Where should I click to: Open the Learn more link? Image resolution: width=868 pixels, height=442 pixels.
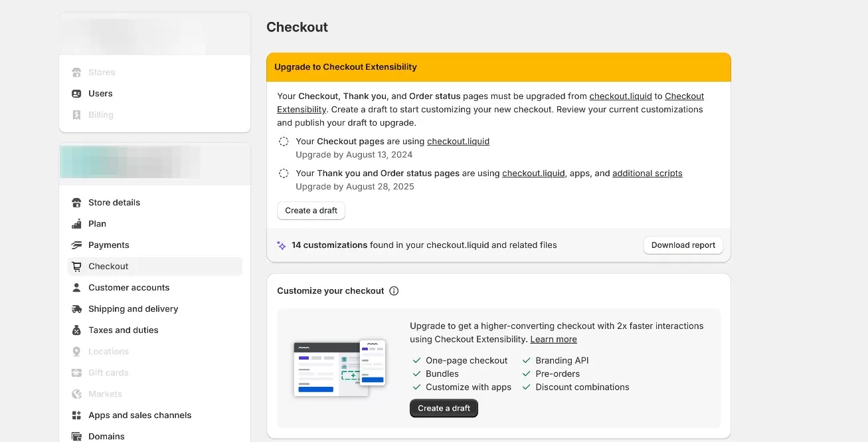pyautogui.click(x=553, y=340)
